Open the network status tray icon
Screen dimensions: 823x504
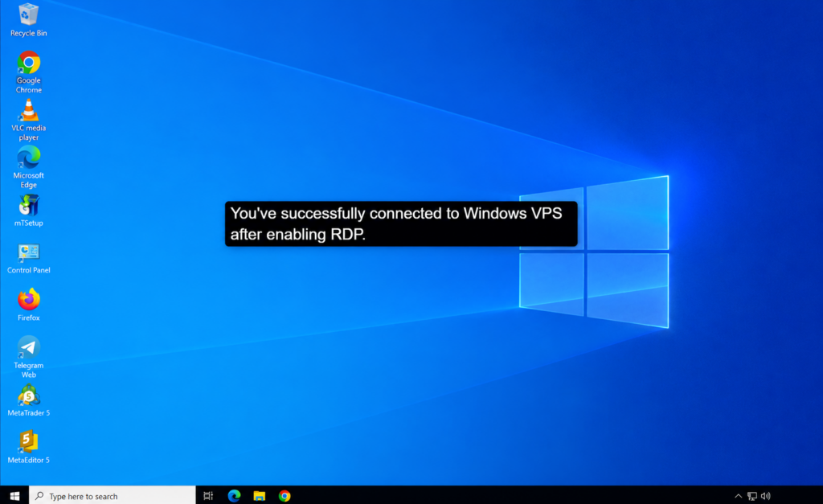pos(752,496)
